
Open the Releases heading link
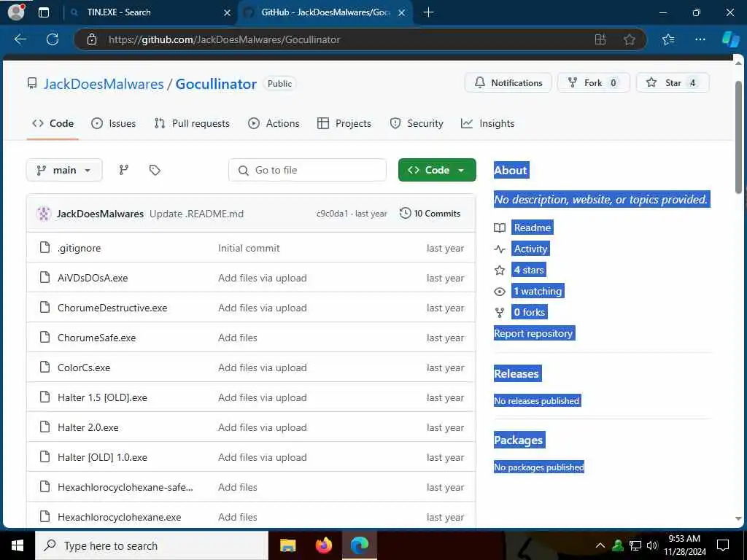[x=516, y=374]
